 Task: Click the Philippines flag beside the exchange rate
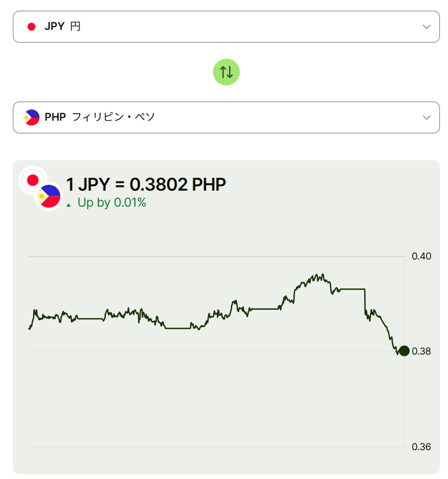(49, 197)
